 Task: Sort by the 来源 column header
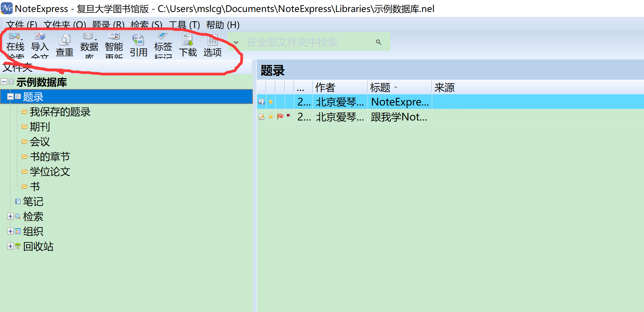coord(538,87)
